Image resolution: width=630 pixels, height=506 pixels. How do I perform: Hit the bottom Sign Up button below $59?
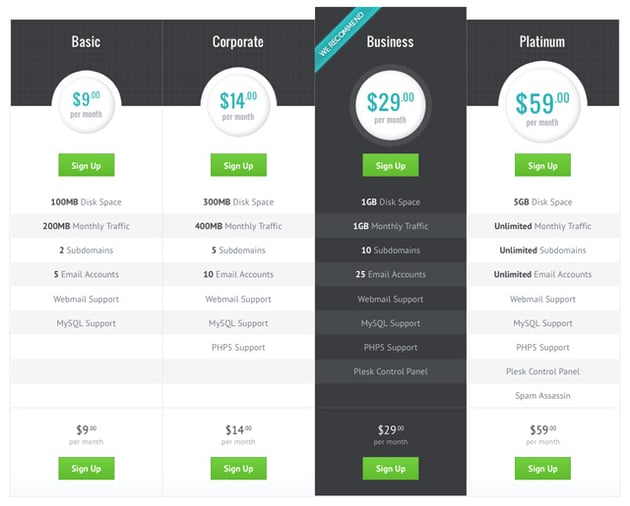click(x=542, y=468)
